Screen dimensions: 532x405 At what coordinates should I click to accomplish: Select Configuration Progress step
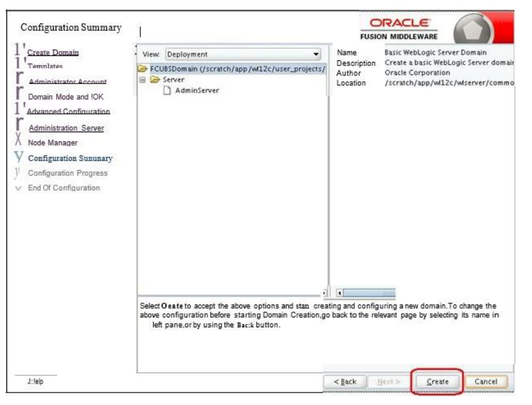[67, 173]
